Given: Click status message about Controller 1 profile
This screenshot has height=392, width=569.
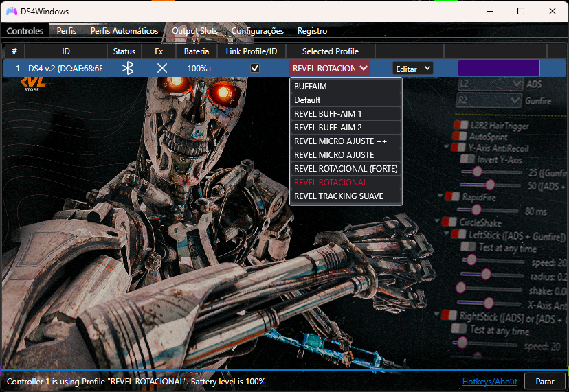Looking at the screenshot, I should click(136, 382).
